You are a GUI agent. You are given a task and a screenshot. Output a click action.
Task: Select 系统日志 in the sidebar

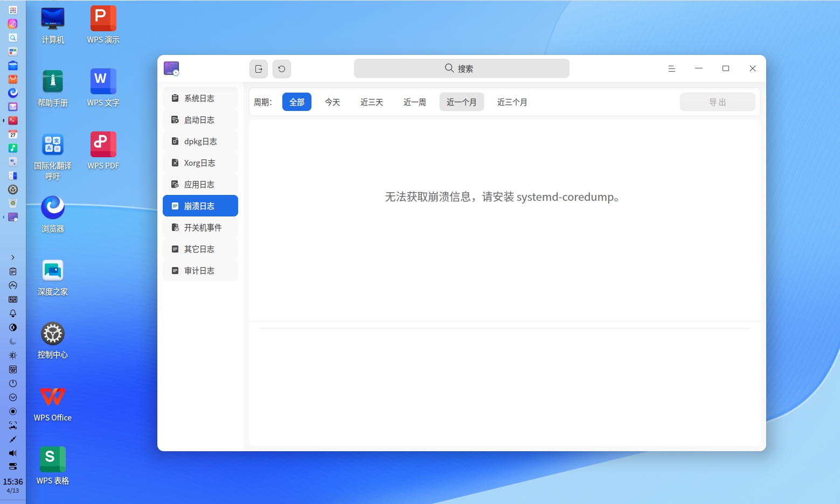[200, 98]
